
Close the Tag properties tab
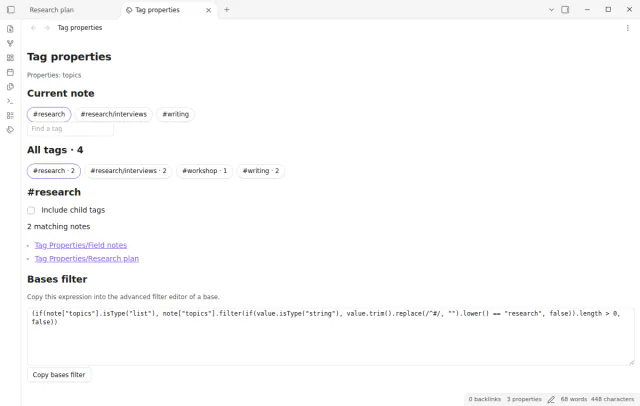(209, 10)
